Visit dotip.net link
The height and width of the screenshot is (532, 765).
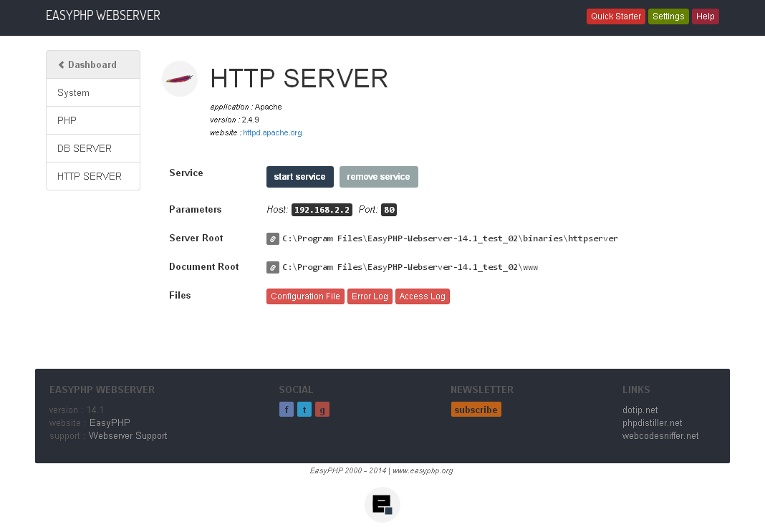pyautogui.click(x=640, y=410)
